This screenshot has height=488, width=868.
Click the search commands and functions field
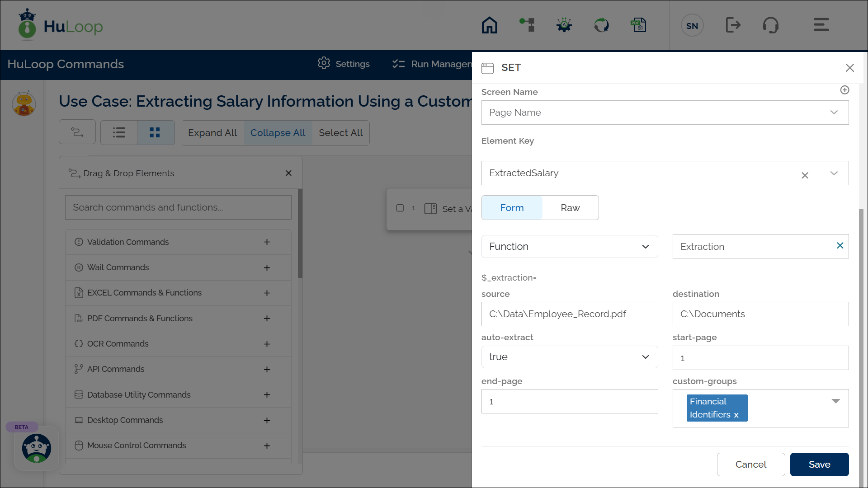click(178, 207)
